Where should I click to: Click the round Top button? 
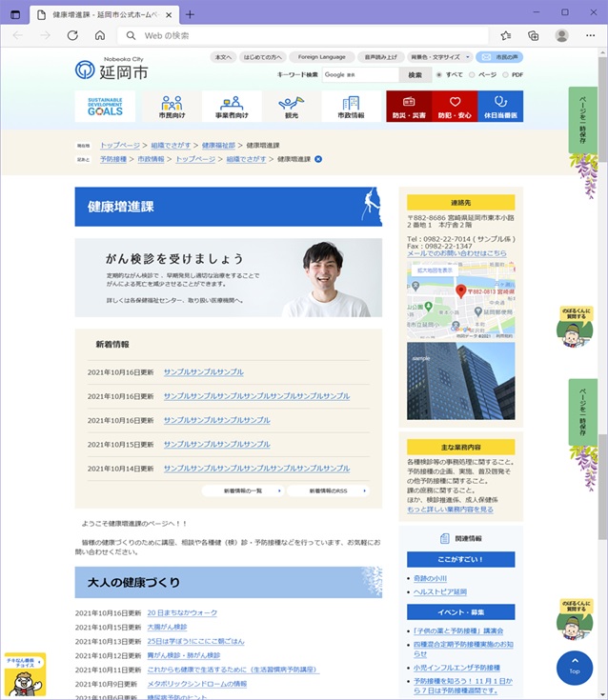point(575,669)
